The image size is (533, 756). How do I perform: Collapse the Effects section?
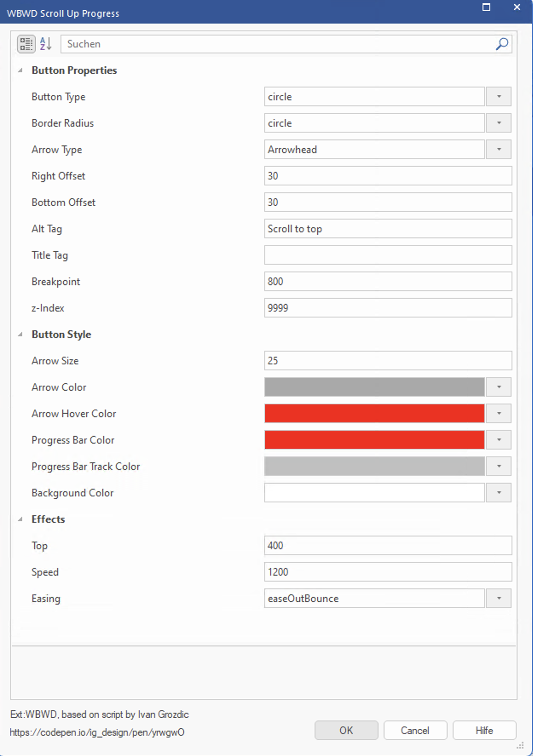(20, 519)
